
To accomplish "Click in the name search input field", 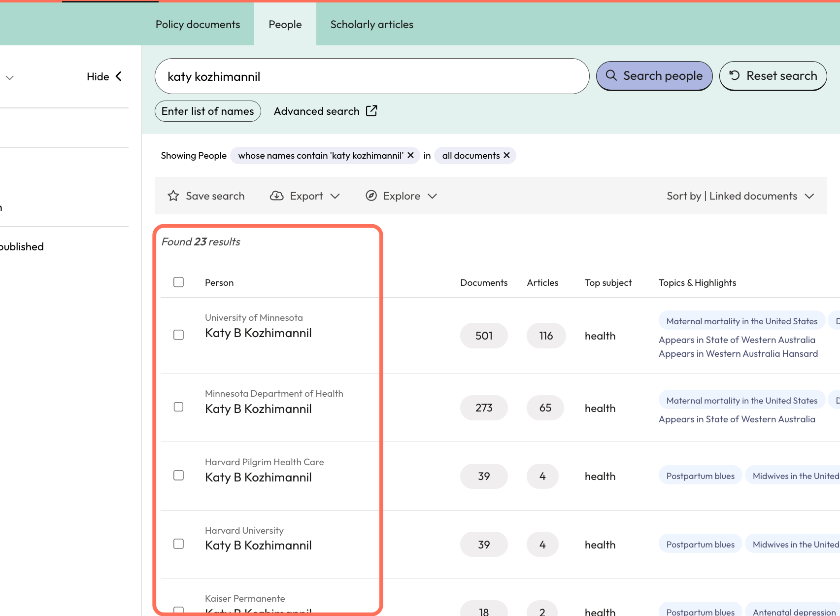I will 372,76.
